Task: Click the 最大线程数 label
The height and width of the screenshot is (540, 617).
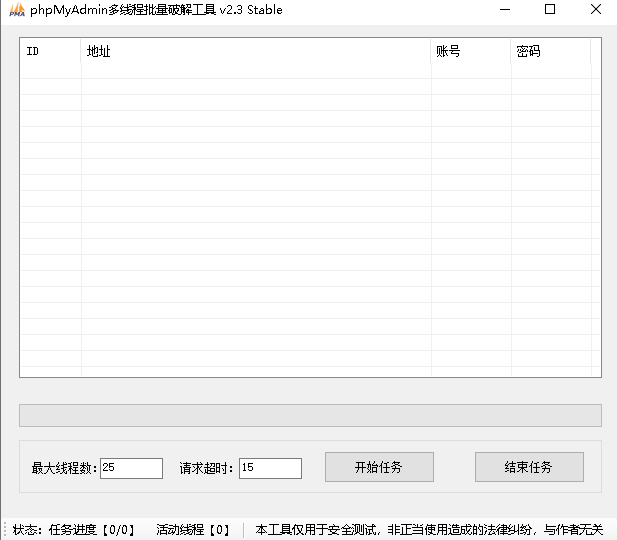Action: pyautogui.click(x=64, y=468)
